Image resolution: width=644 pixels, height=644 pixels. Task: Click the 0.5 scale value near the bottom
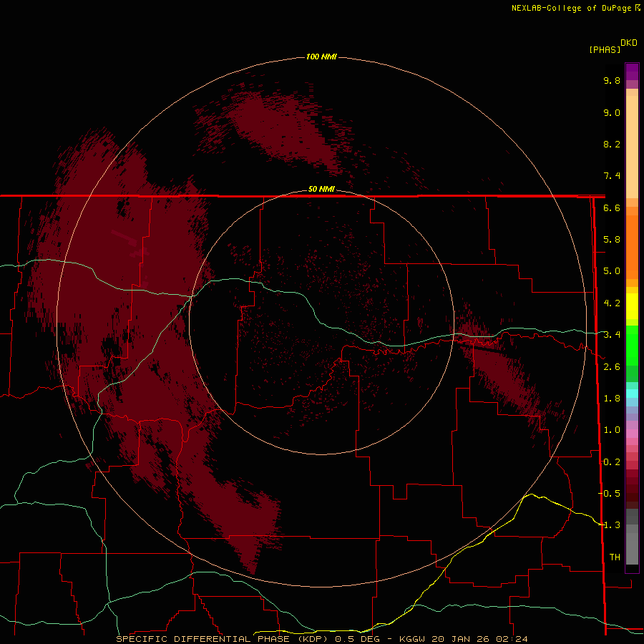(612, 493)
